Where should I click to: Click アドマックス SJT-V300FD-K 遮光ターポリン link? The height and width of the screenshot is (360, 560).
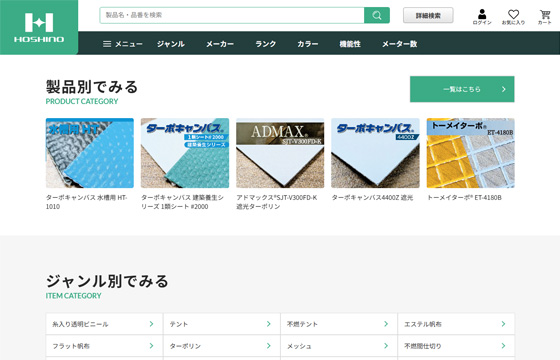coord(277,202)
